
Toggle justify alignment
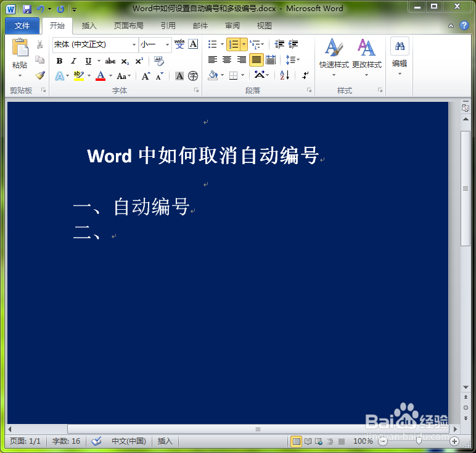(256, 60)
